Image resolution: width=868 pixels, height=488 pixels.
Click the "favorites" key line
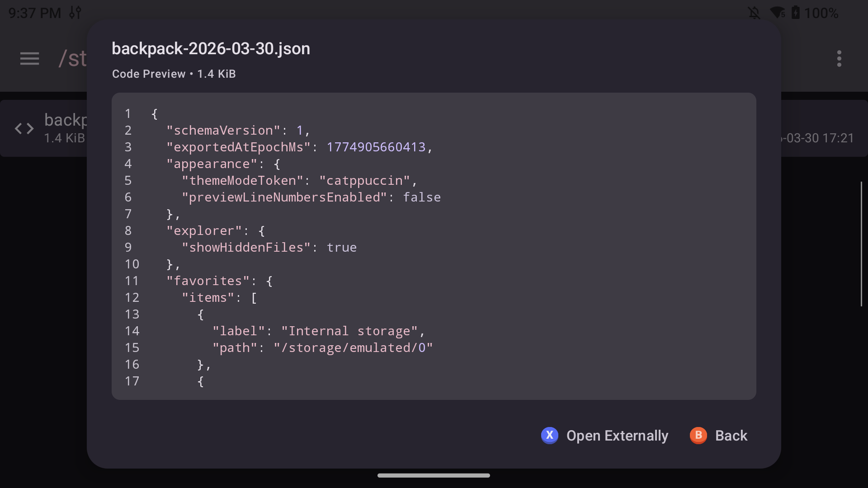click(220, 281)
